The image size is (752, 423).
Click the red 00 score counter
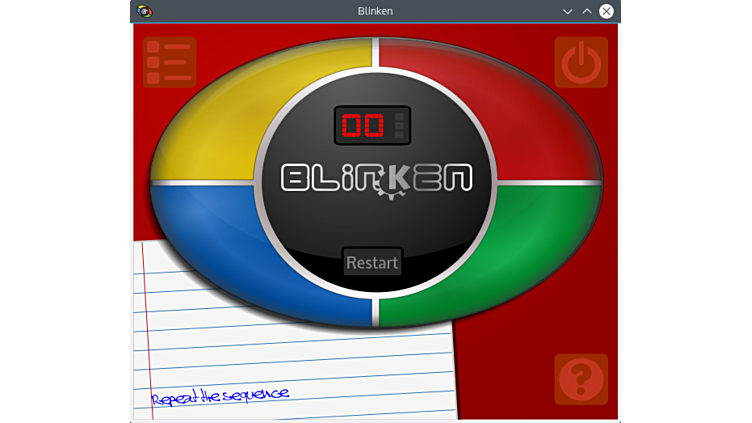[362, 126]
